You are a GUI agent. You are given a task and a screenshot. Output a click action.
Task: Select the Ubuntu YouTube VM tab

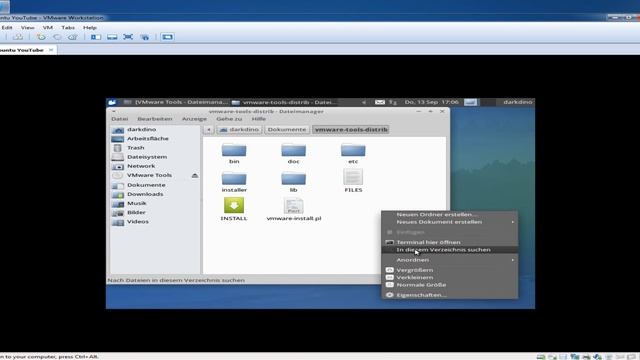pos(21,50)
